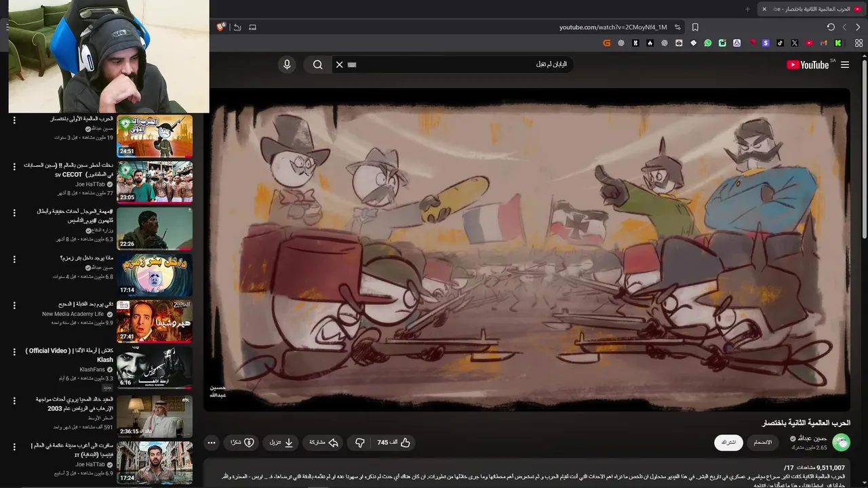This screenshot has width=868, height=488.
Task: Open New Media Academy Life channel link
Action: pyautogui.click(x=73, y=314)
